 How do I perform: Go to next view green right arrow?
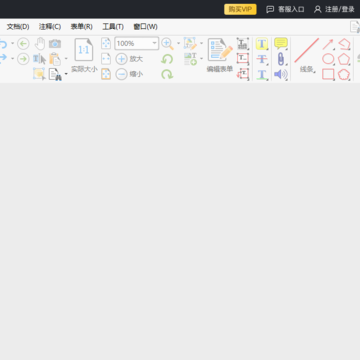pos(23,59)
